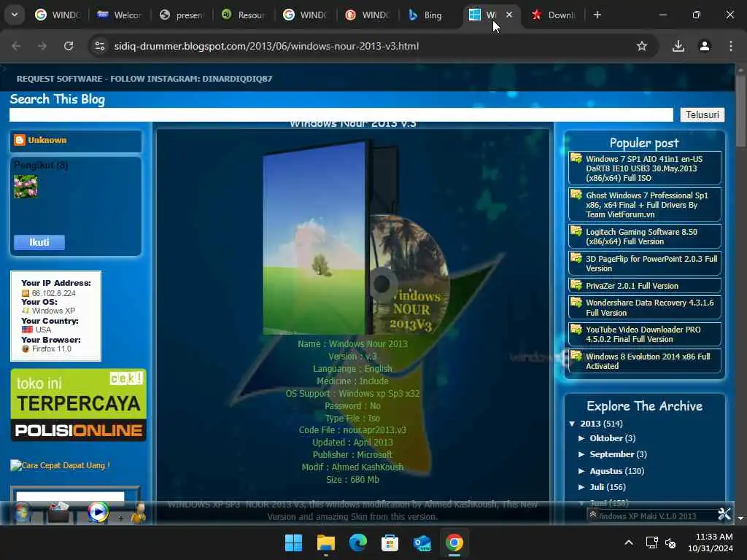747x560 pixels.
Task: Click the scrollbar down arrow
Action: click(740, 518)
